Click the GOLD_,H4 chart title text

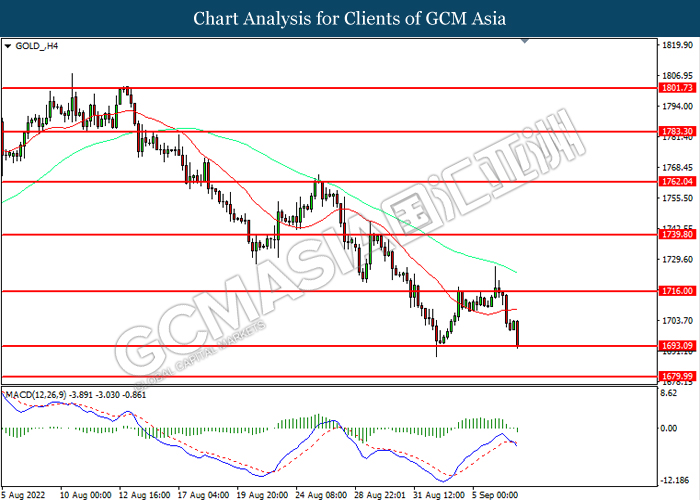[37, 46]
